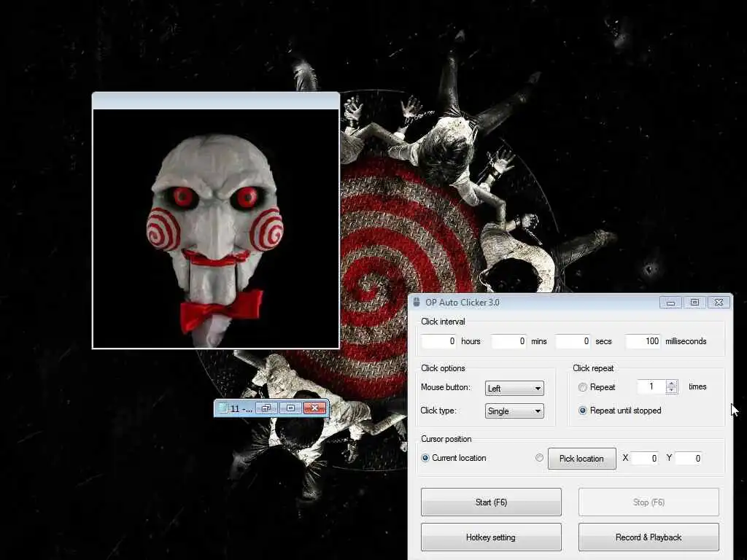Restore the small '11 -...' minimized window
The width and height of the screenshot is (747, 560).
pos(266,408)
